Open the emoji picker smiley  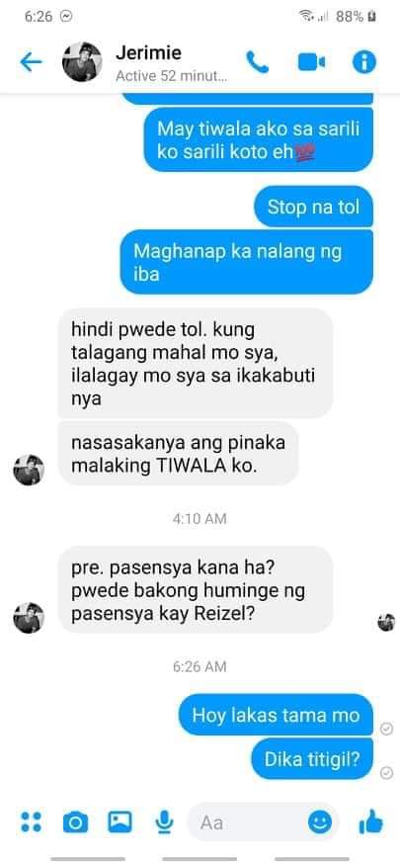(x=320, y=823)
